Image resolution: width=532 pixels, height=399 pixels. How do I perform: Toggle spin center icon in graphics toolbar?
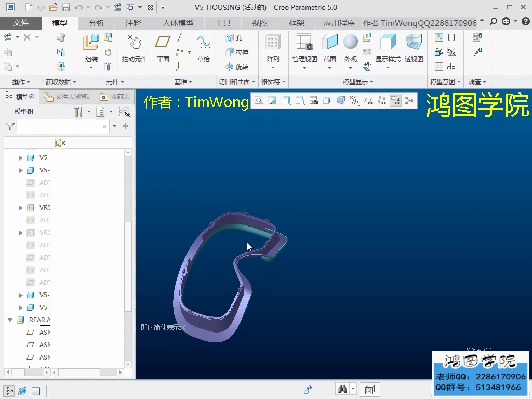[x=409, y=100]
